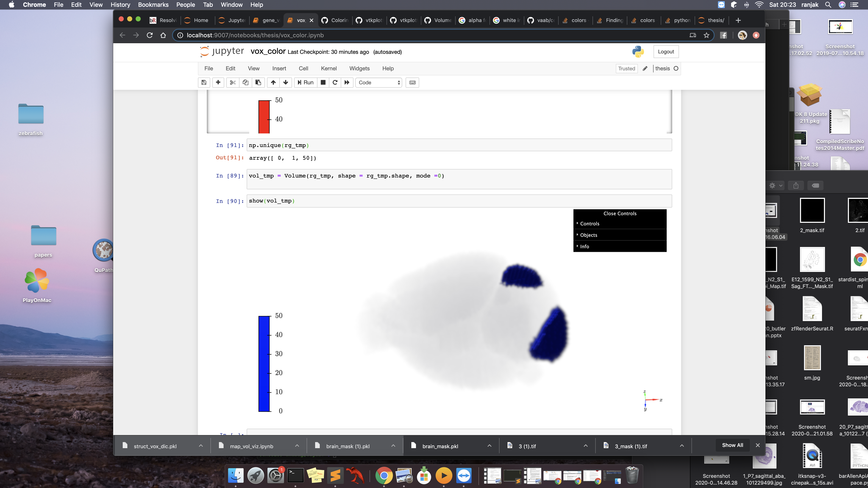Image resolution: width=868 pixels, height=488 pixels.
Task: Open struct_vox_dic.pkl download options arrow
Action: pos(201,446)
